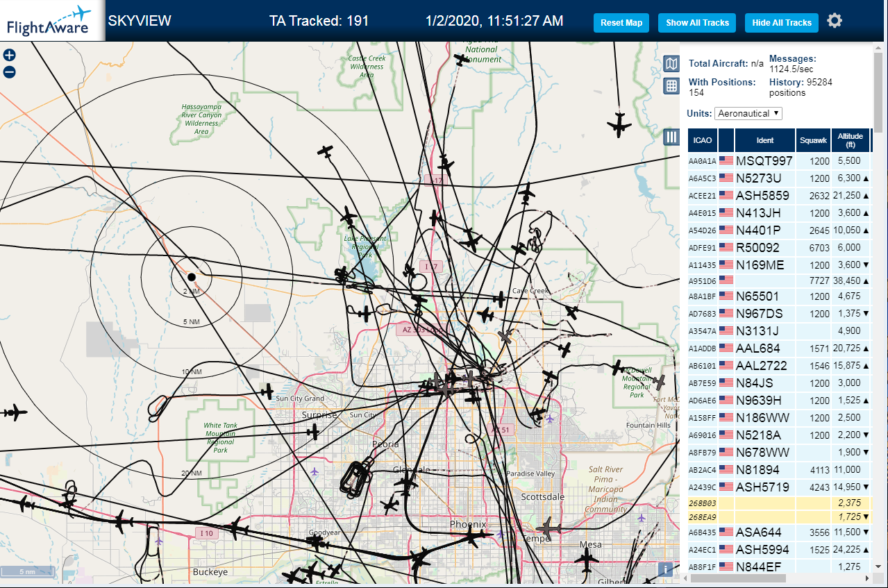Click the US flag in AAL684 row
Screen dimensions: 888x588
[x=726, y=348]
